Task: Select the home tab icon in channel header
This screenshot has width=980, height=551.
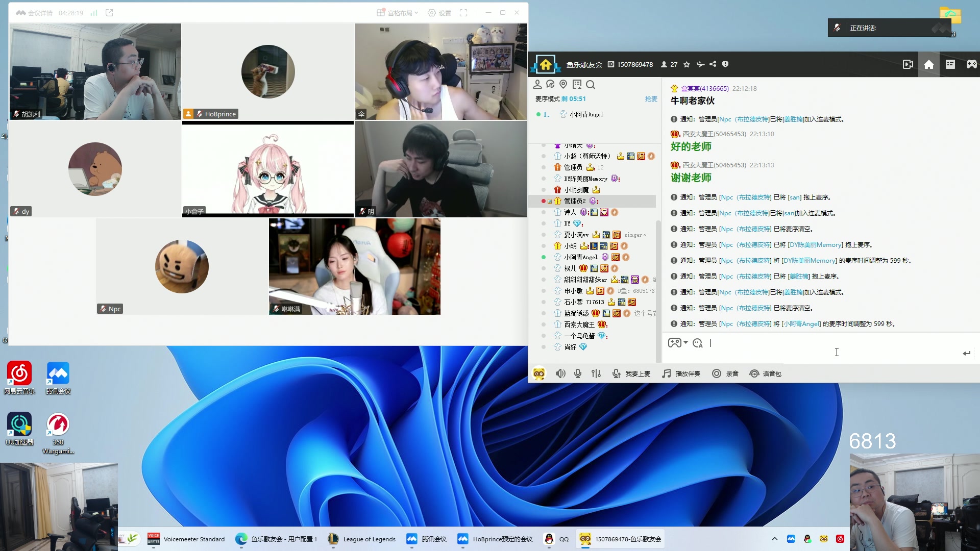Action: click(929, 64)
